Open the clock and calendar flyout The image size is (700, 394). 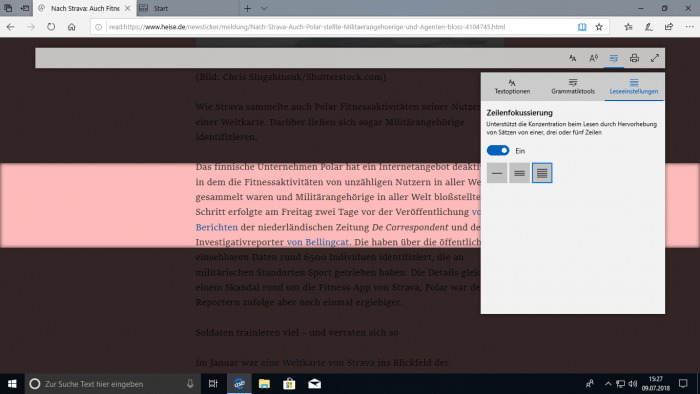click(x=656, y=384)
